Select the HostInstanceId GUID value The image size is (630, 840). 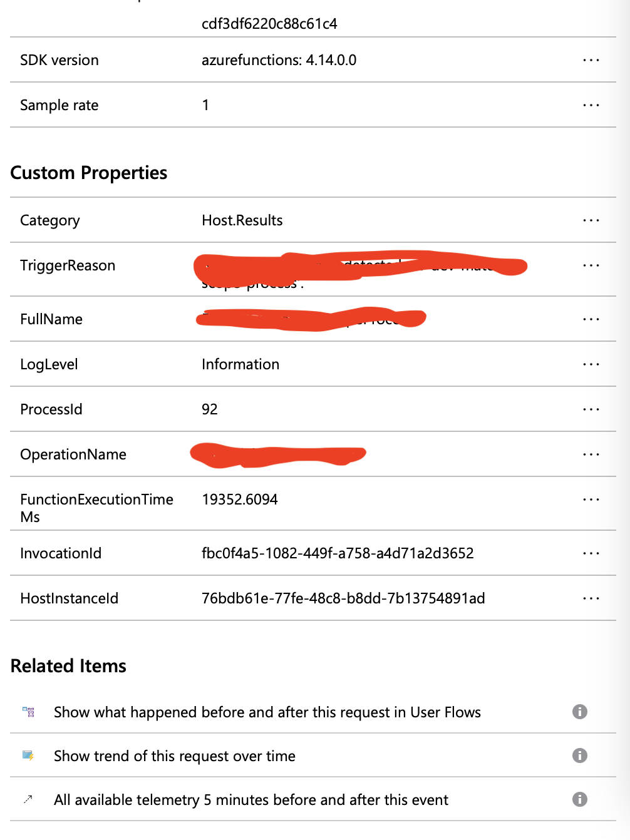pyautogui.click(x=343, y=598)
